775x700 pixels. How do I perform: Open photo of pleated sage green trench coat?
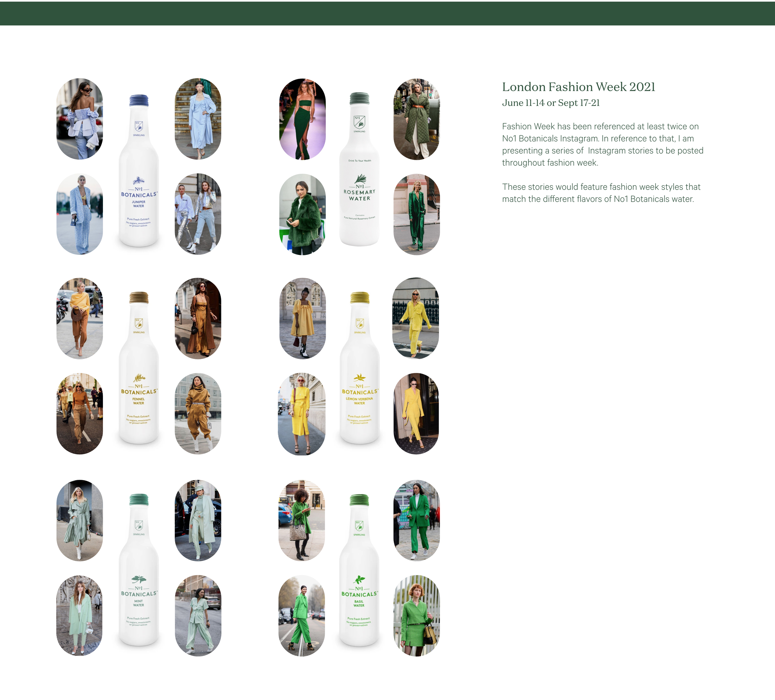80,520
